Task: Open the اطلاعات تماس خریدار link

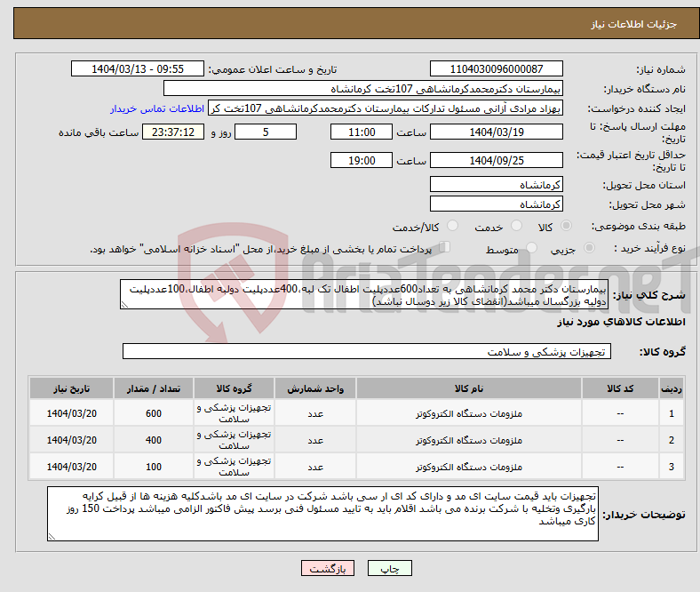Action: tap(157, 108)
